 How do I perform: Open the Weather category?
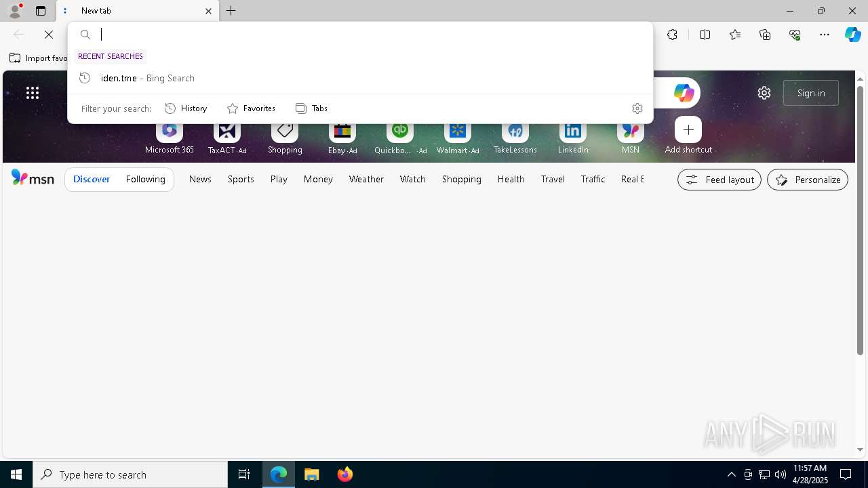366,179
